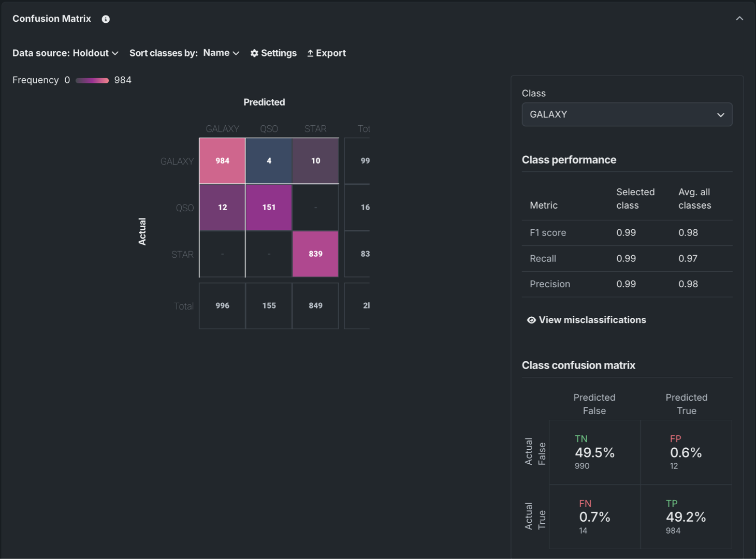
Task: Click the Settings gear icon
Action: coord(254,53)
